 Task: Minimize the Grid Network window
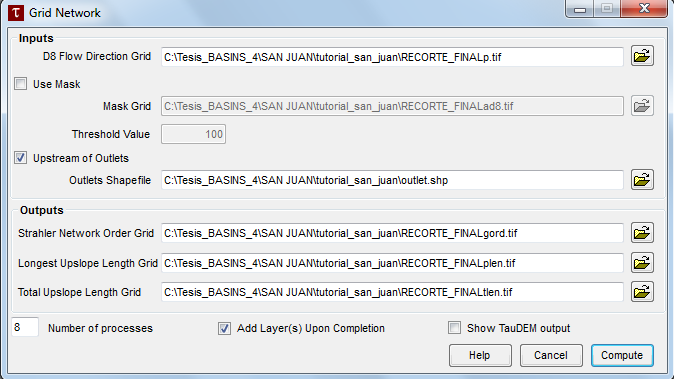pyautogui.click(x=580, y=9)
